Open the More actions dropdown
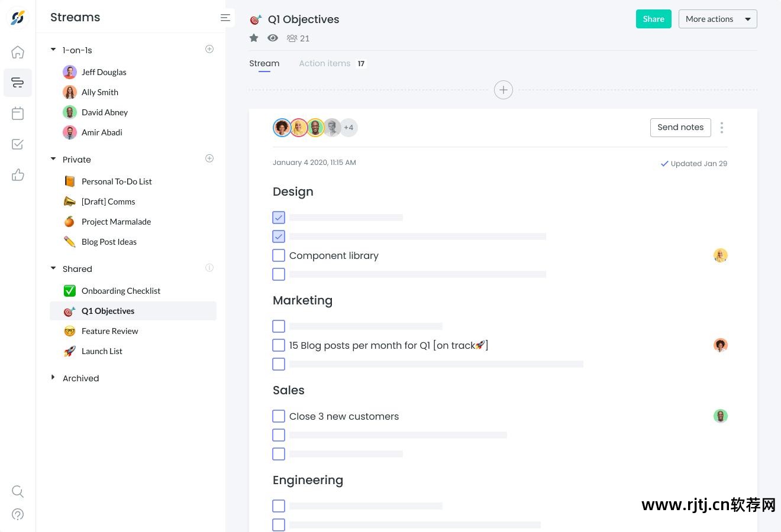 718,19
